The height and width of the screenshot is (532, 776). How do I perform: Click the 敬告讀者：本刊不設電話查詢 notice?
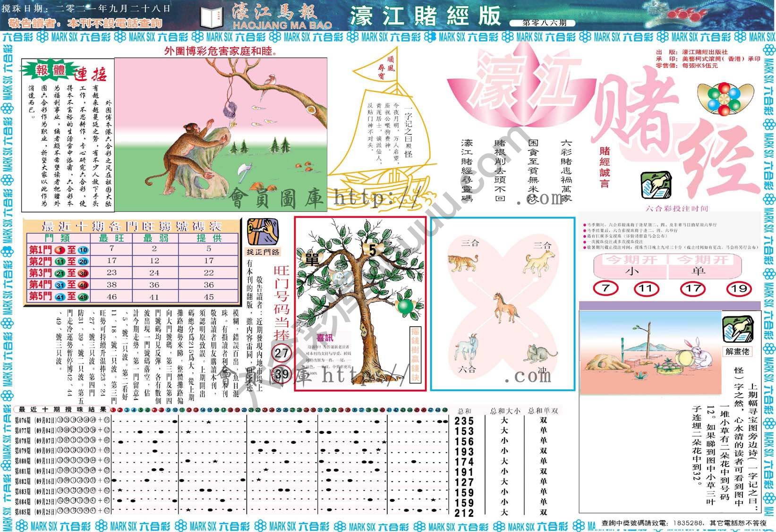pyautogui.click(x=85, y=23)
